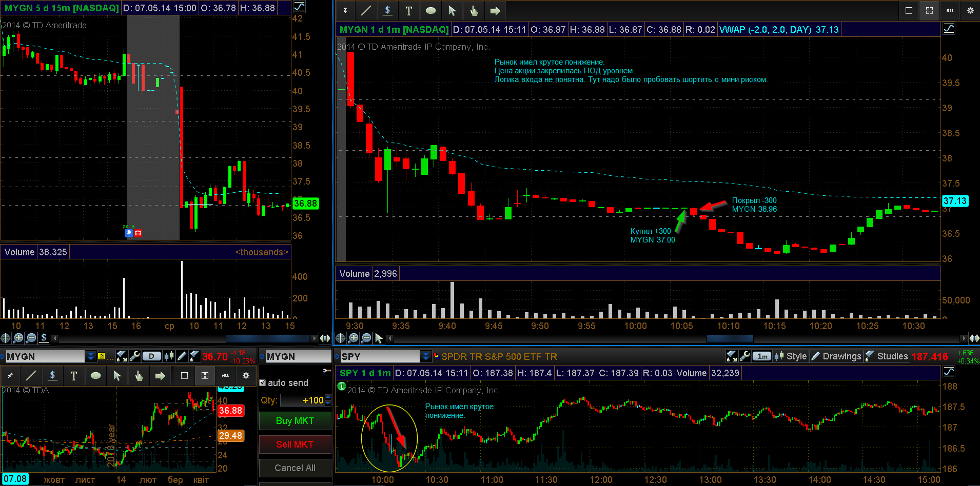Viewport: 980px width, 486px height.
Task: Click order panel configuration wrench icon
Action: [x=326, y=370]
